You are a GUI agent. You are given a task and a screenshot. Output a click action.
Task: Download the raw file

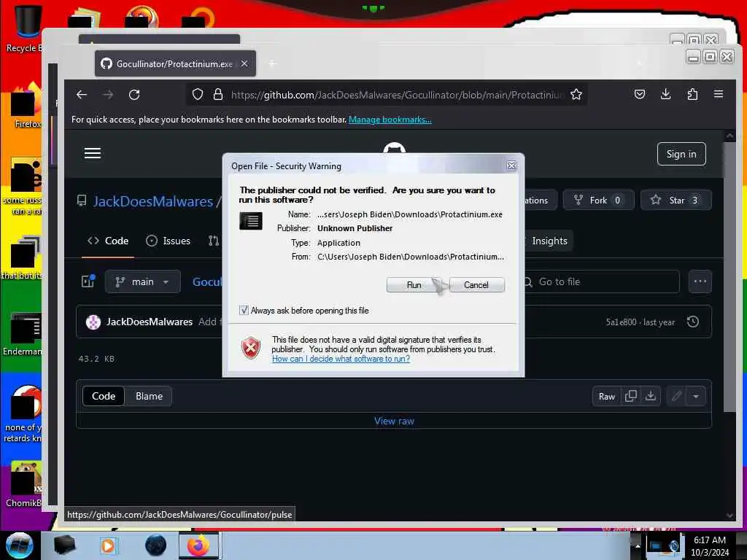[x=650, y=396]
